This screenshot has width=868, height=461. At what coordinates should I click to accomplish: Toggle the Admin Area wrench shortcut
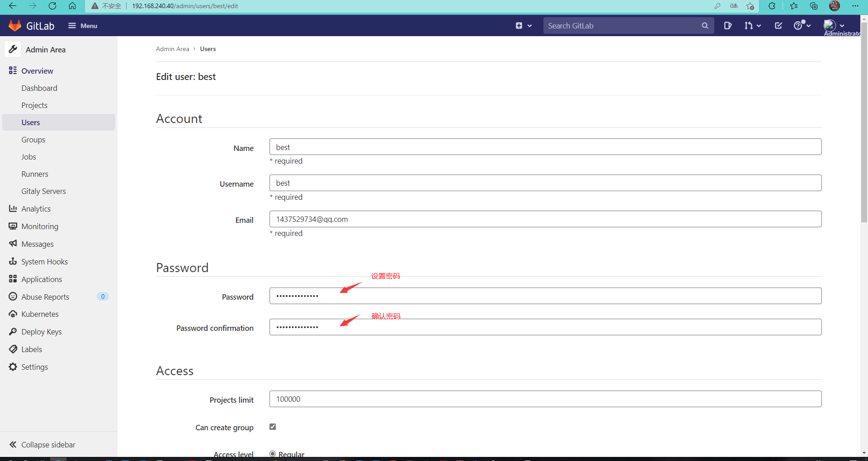13,49
